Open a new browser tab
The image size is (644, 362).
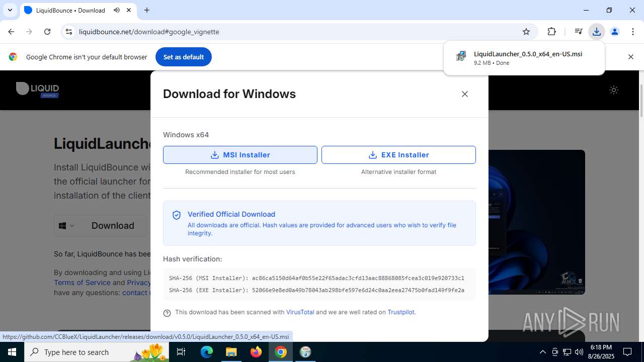tap(147, 10)
